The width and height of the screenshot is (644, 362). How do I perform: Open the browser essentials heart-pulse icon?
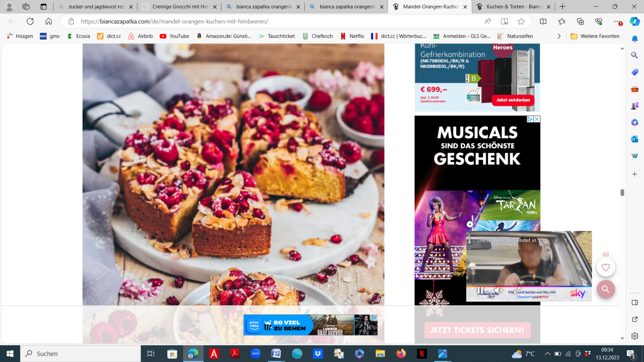599,21
